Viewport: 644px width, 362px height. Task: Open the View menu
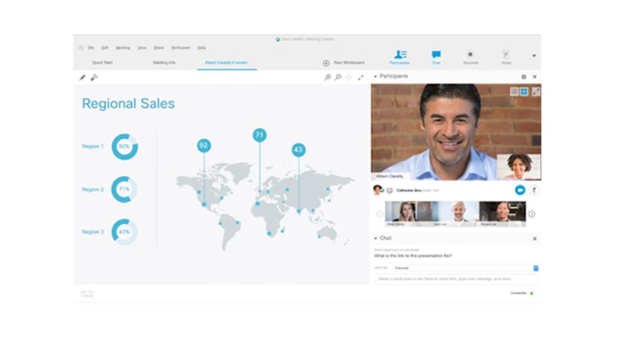(x=142, y=48)
